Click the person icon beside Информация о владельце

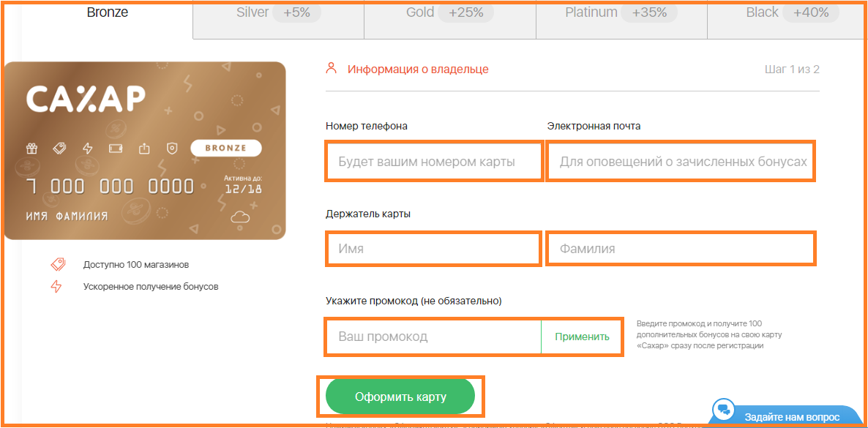click(x=332, y=69)
